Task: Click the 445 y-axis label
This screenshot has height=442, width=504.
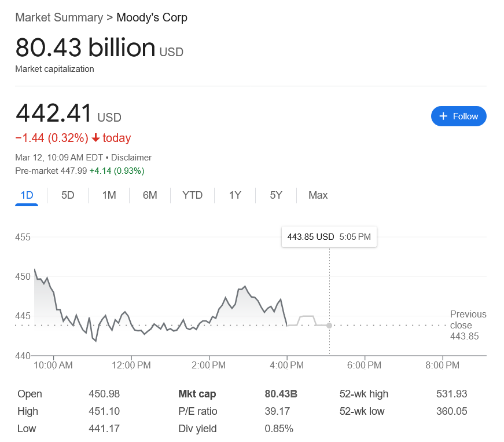Action: click(x=23, y=316)
